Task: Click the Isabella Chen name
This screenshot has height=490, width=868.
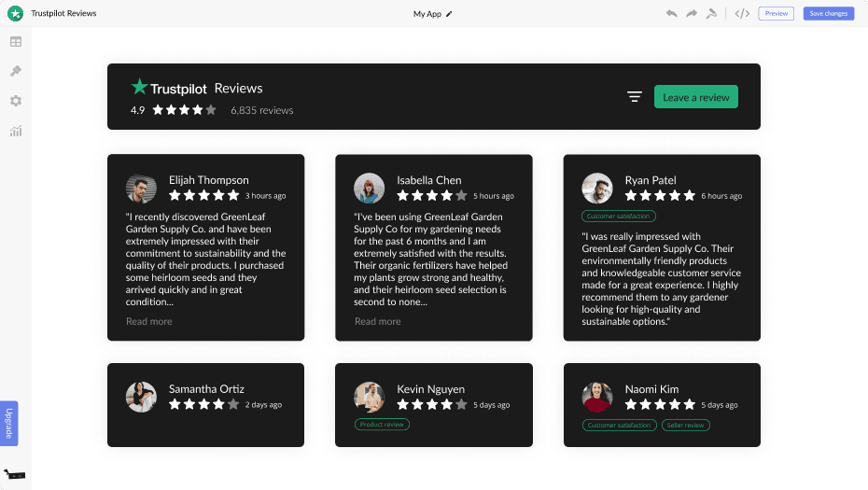Action: point(429,180)
